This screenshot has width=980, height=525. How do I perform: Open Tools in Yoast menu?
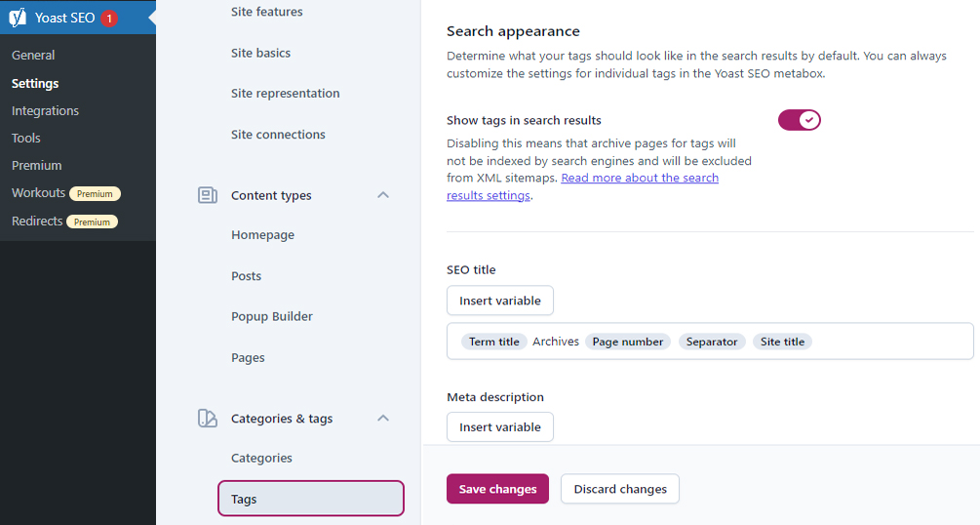25,139
